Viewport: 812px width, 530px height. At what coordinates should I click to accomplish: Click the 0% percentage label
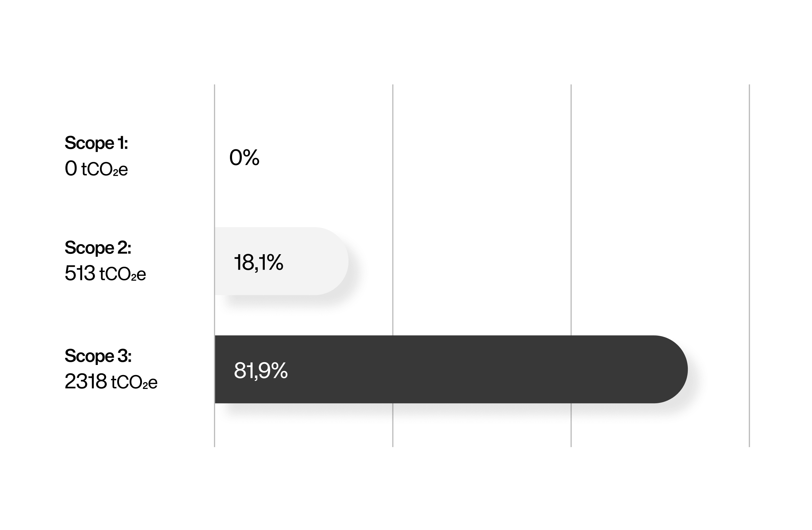point(244,157)
